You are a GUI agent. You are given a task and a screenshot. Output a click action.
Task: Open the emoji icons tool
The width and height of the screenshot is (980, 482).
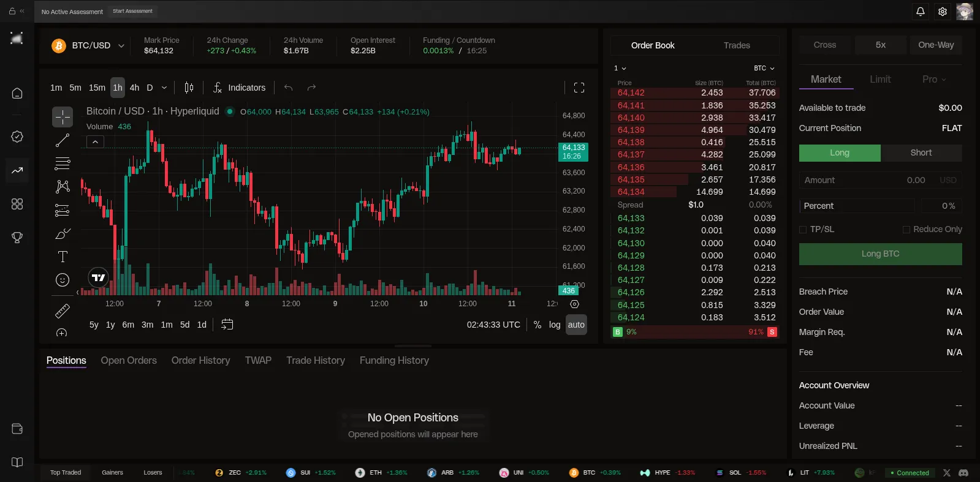63,280
